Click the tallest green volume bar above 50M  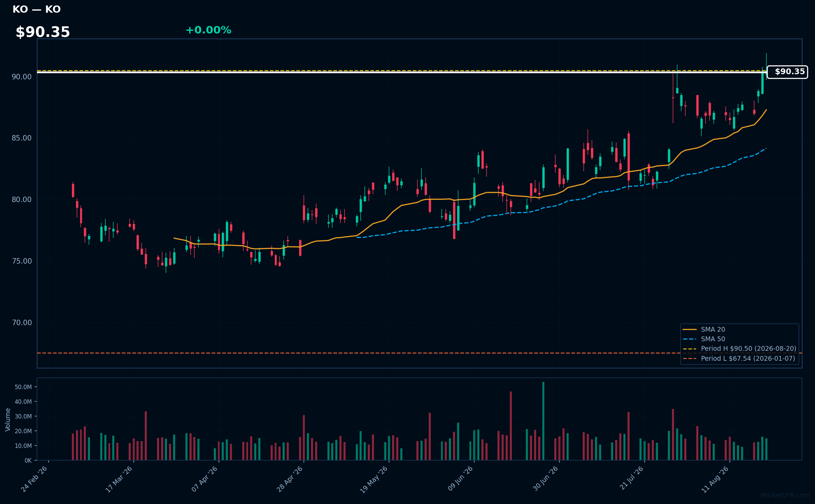[x=543, y=421]
